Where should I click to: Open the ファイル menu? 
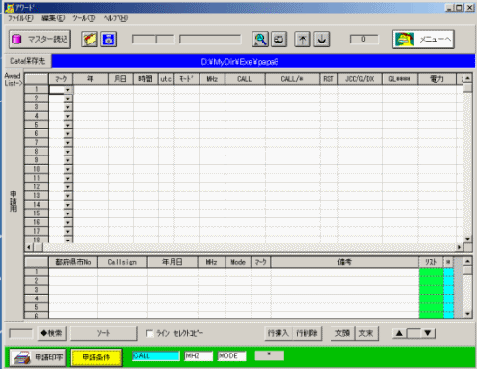[x=20, y=18]
